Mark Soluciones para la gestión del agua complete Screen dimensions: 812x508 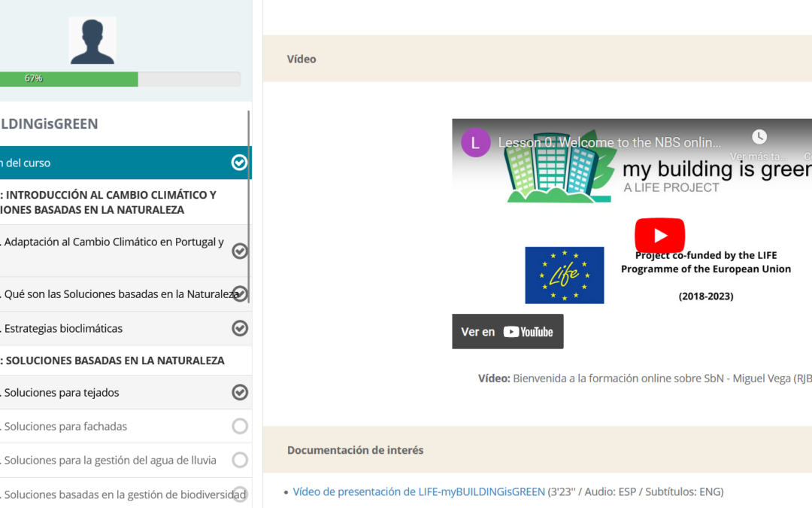[x=240, y=460]
